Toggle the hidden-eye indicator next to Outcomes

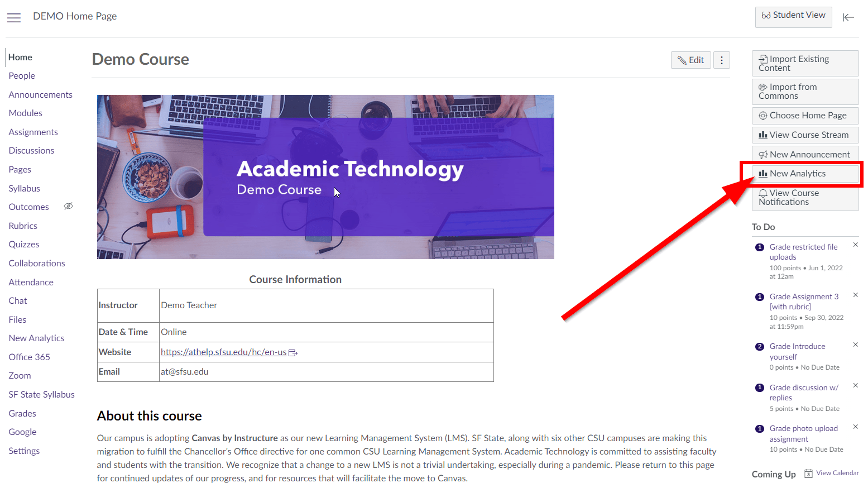click(68, 206)
